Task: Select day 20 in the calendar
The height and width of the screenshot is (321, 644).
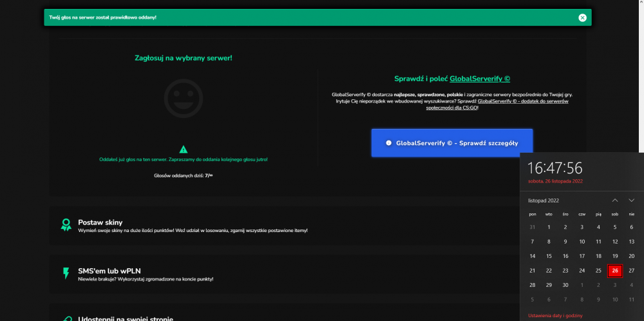Action: point(632,256)
